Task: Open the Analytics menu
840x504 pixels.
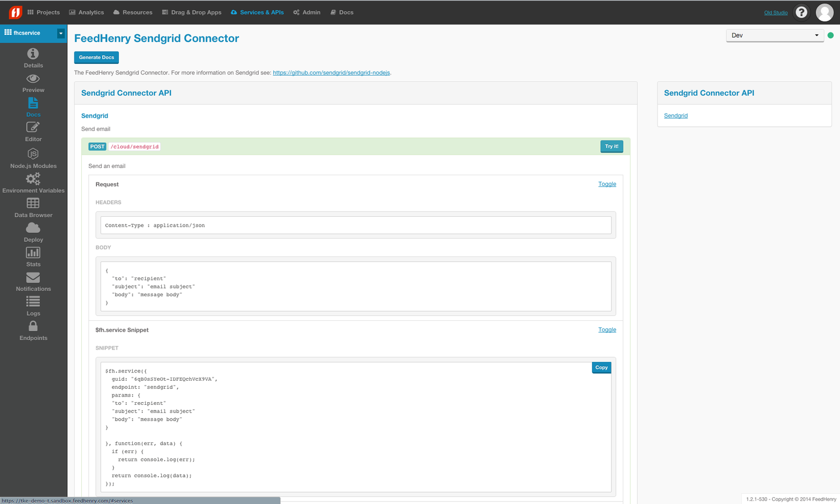Action: click(86, 12)
